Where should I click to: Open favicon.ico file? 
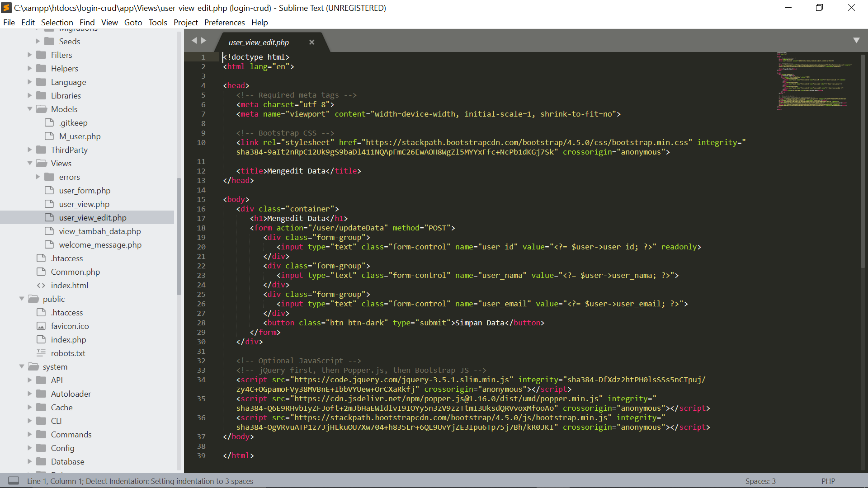click(70, 326)
